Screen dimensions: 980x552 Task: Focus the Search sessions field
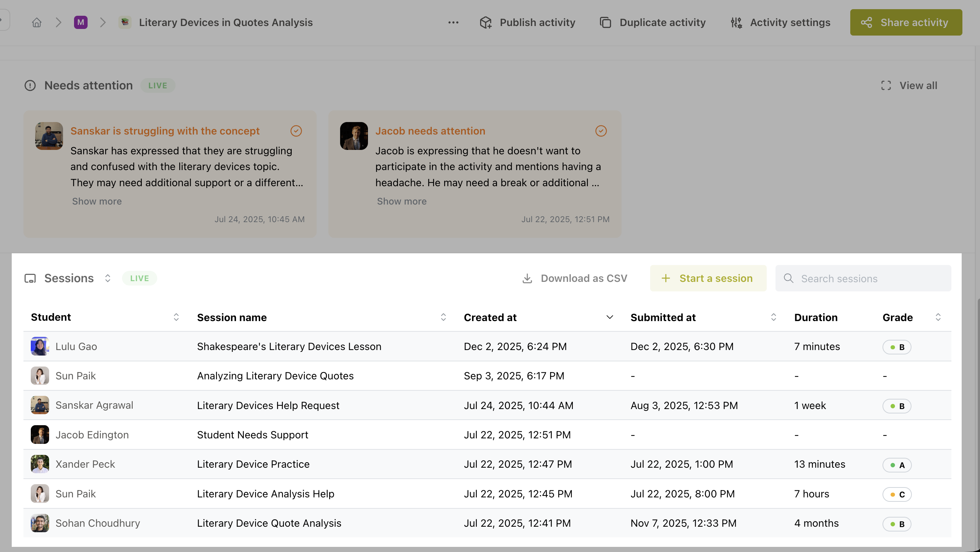(x=863, y=279)
